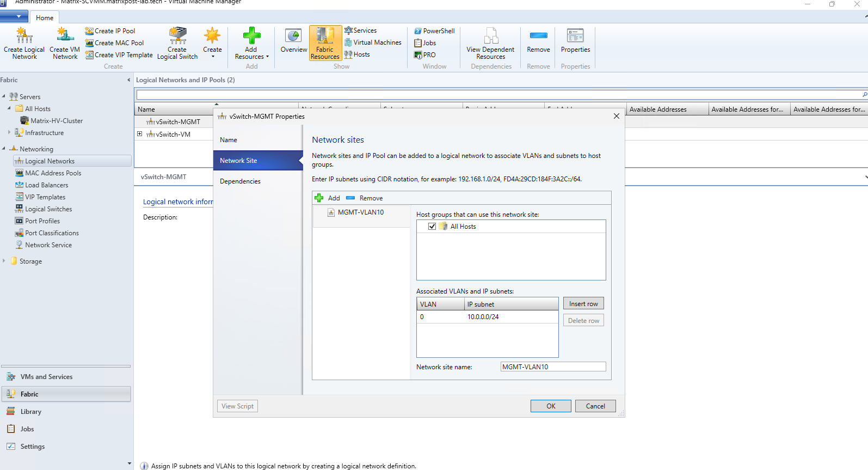This screenshot has height=470, width=868.
Task: Click the logical networks search box
Action: (x=501, y=95)
